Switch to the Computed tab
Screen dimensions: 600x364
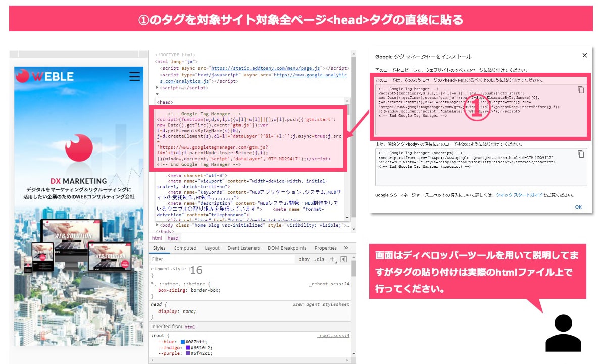(x=185, y=248)
